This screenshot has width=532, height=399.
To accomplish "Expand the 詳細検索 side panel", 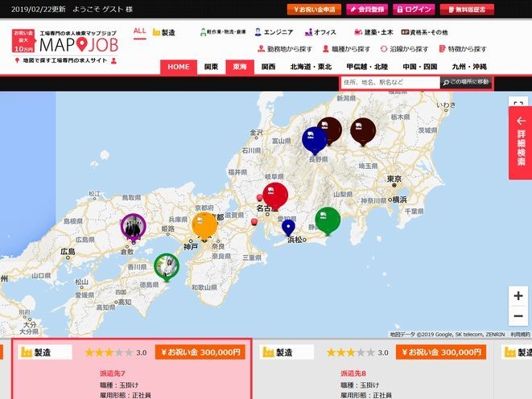I will pyautogui.click(x=520, y=141).
